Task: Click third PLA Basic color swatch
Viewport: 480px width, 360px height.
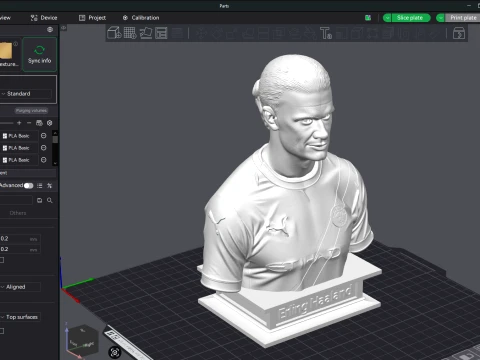Action: [5, 160]
